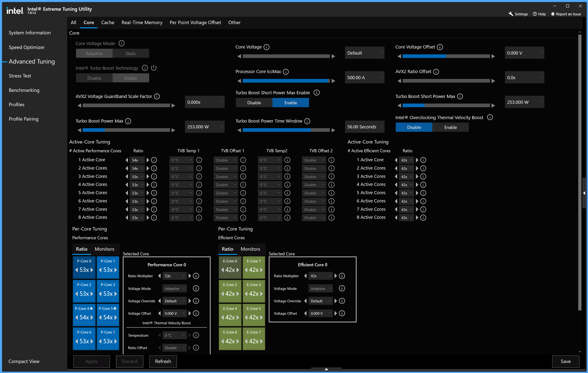Click Core Voltage slider right arrow
Image resolution: width=588 pixels, height=373 pixels.
click(x=333, y=56)
